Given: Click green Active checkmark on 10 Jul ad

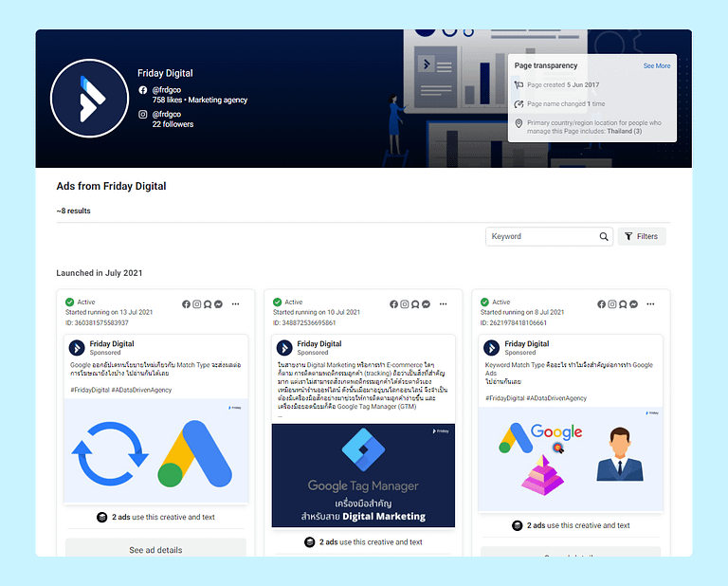Looking at the screenshot, I should [277, 302].
